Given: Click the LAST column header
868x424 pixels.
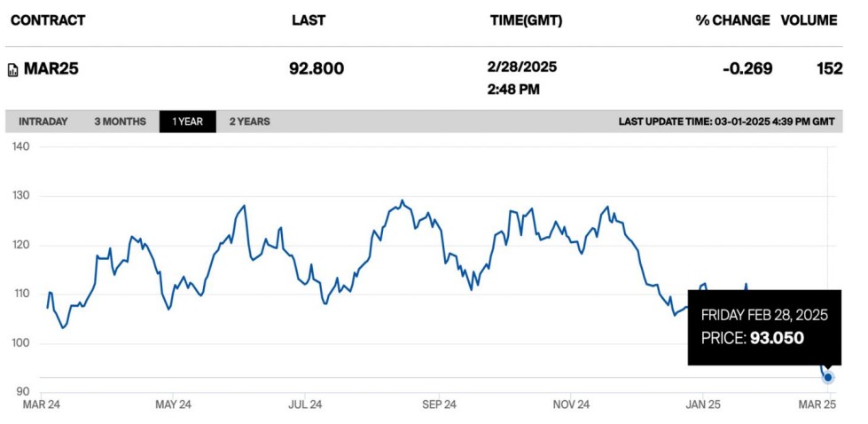Looking at the screenshot, I should (x=309, y=20).
